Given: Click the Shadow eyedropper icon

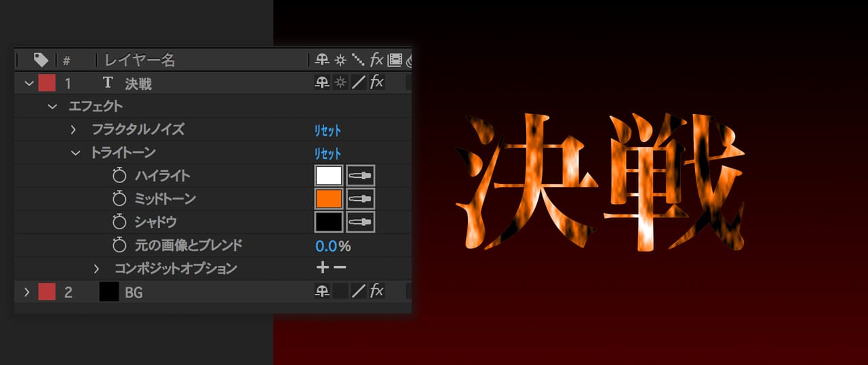Looking at the screenshot, I should [x=361, y=222].
